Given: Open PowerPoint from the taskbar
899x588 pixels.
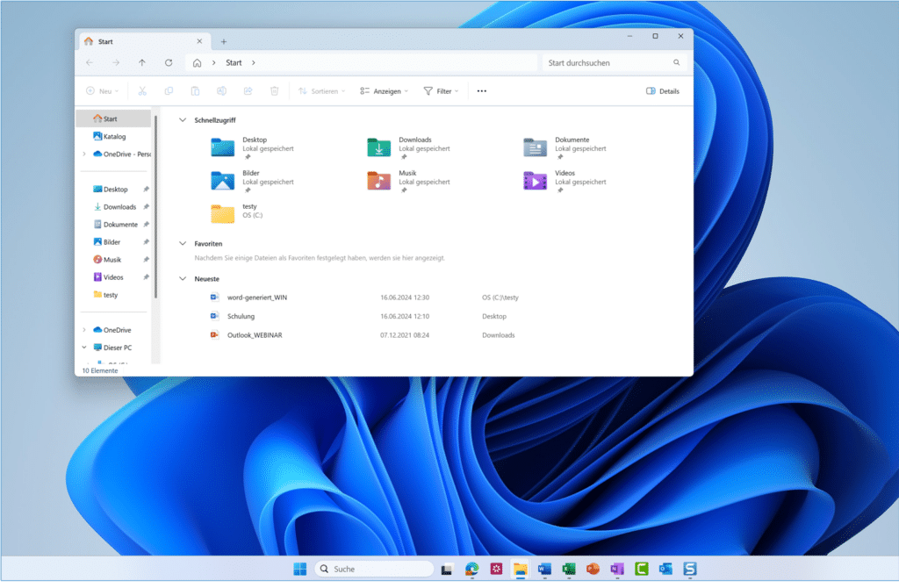Looking at the screenshot, I should (593, 569).
